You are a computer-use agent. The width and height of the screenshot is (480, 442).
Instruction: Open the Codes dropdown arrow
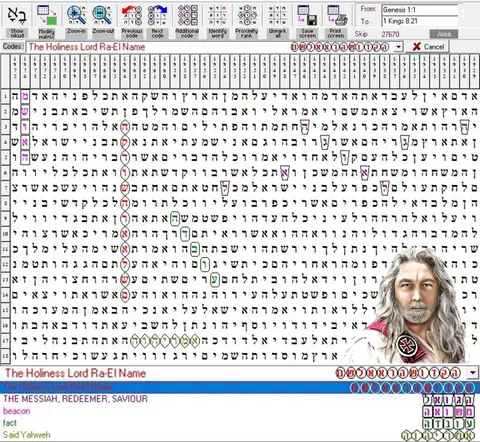pyautogui.click(x=399, y=47)
